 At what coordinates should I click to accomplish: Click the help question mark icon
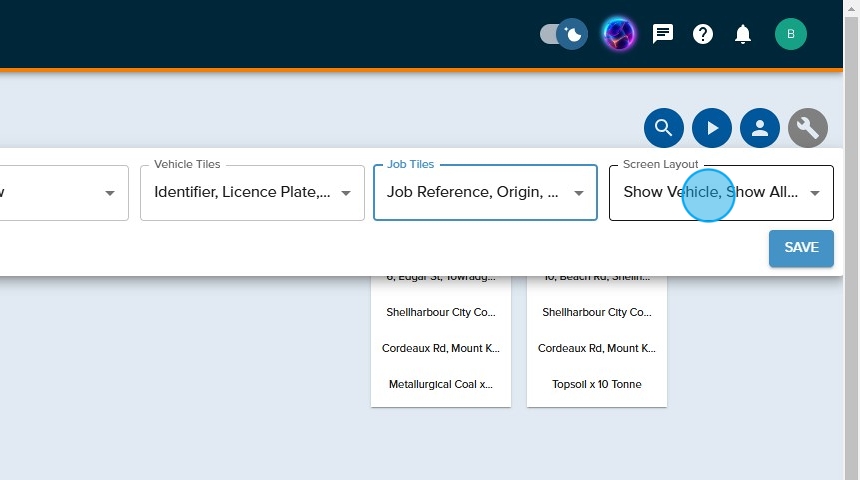[703, 34]
